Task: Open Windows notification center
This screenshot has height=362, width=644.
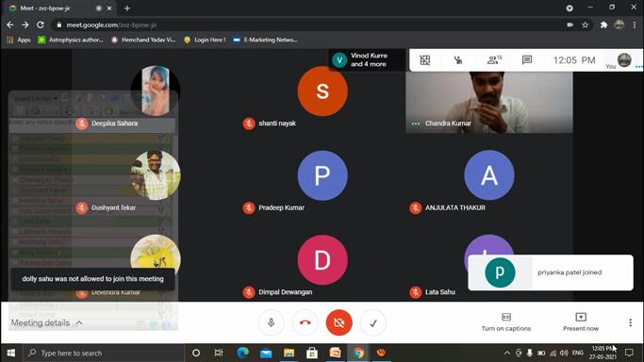Action: pos(629,353)
